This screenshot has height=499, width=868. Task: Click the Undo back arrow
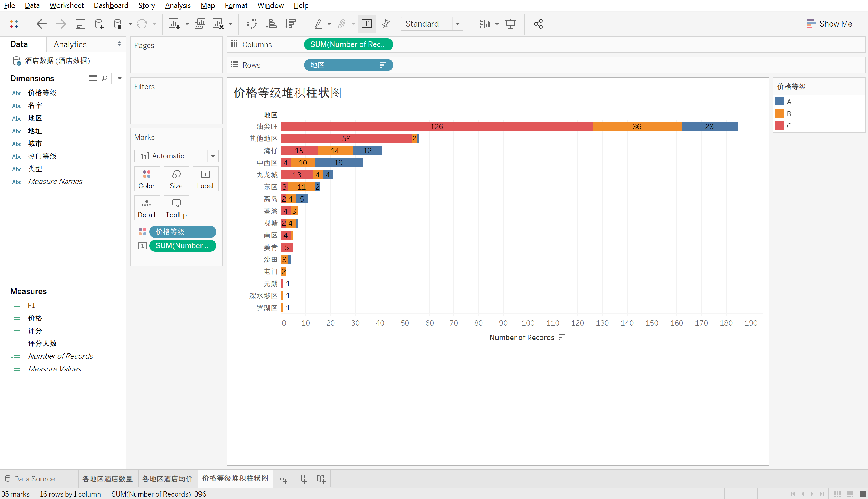[41, 24]
